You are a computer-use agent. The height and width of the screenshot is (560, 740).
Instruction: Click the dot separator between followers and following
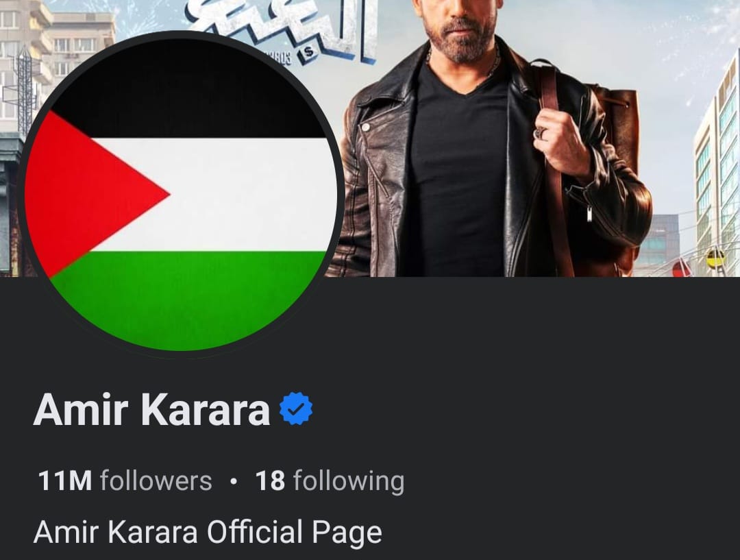233,482
